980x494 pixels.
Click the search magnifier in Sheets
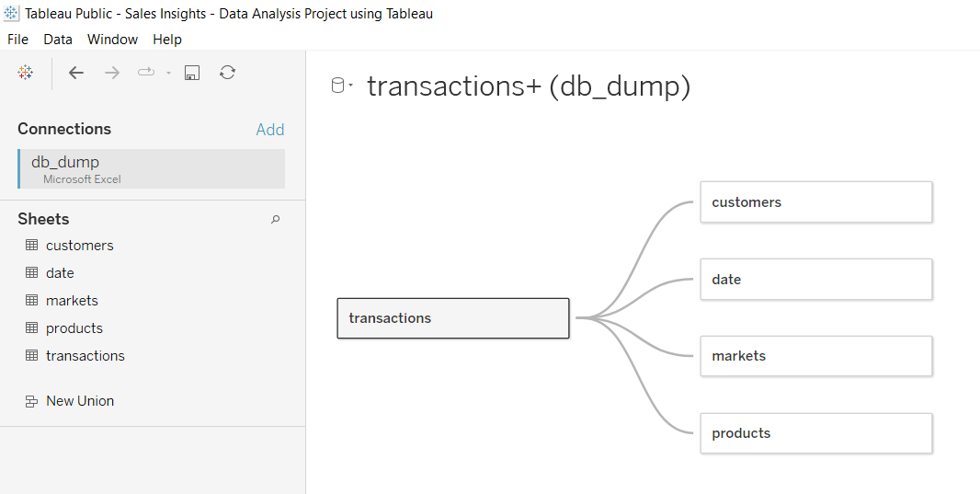(x=275, y=220)
